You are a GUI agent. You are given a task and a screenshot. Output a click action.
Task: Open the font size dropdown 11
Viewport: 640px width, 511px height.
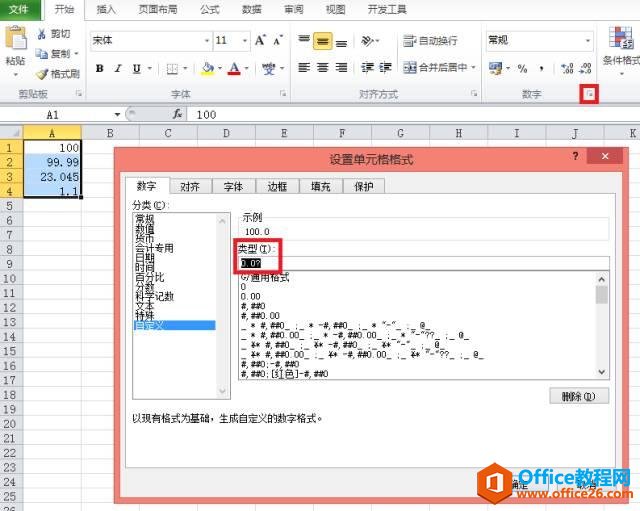click(x=245, y=40)
